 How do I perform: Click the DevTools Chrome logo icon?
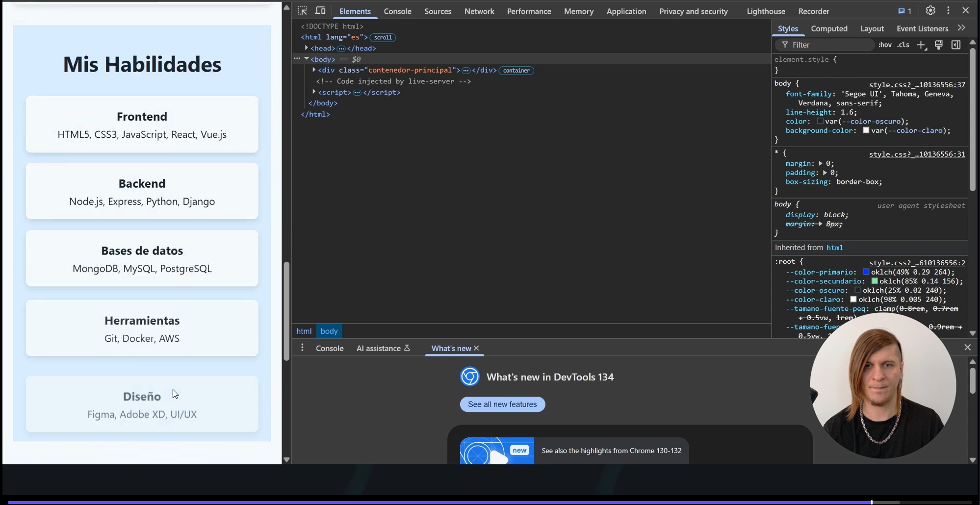pos(469,377)
